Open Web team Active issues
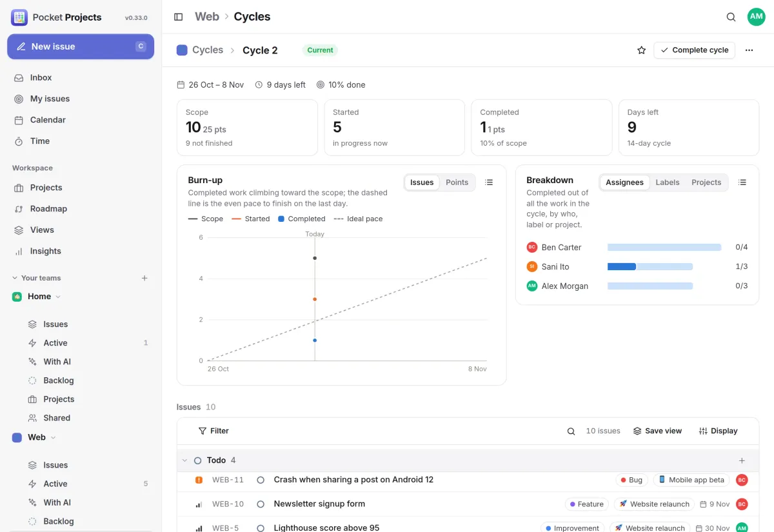The image size is (774, 532). click(x=87, y=484)
